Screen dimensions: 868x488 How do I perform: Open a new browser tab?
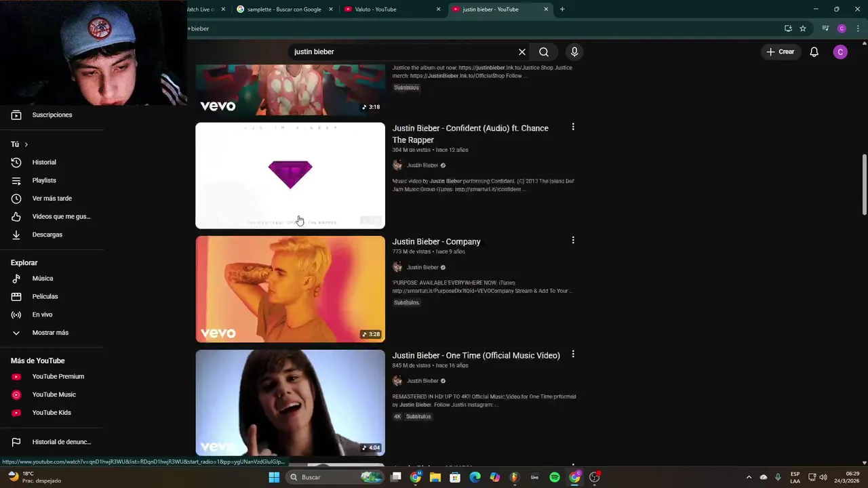click(562, 9)
